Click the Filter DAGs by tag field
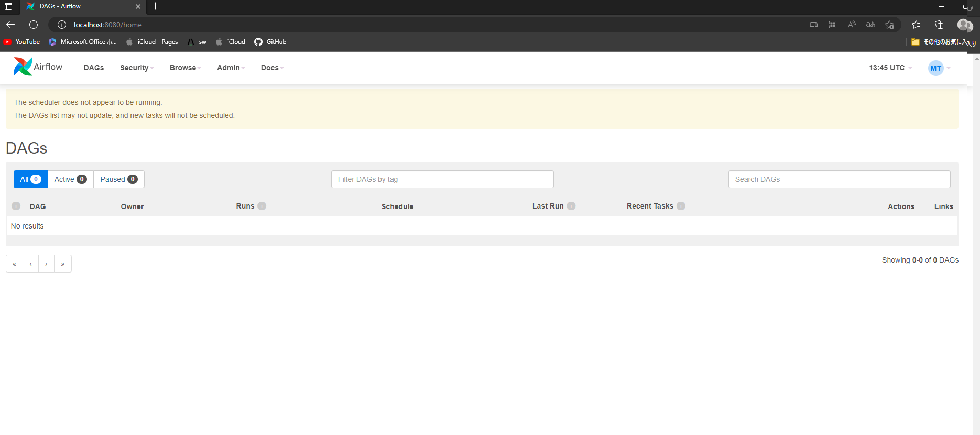This screenshot has height=435, width=980. pos(442,179)
